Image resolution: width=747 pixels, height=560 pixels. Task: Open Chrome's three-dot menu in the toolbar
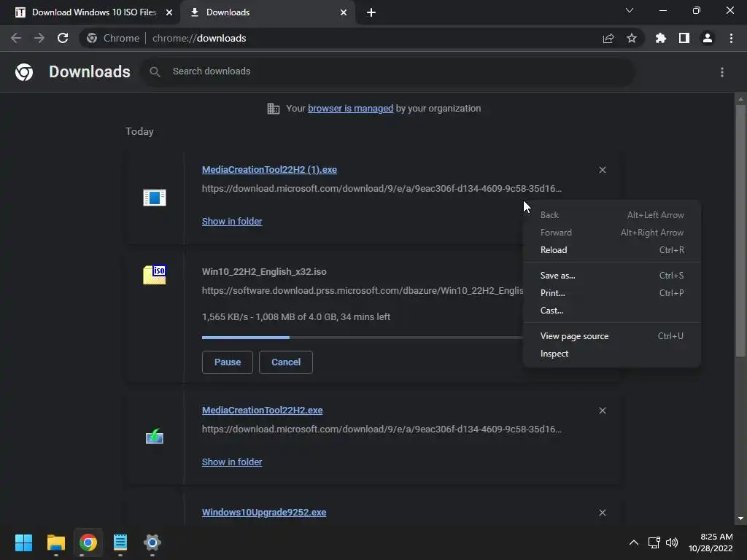pyautogui.click(x=731, y=38)
